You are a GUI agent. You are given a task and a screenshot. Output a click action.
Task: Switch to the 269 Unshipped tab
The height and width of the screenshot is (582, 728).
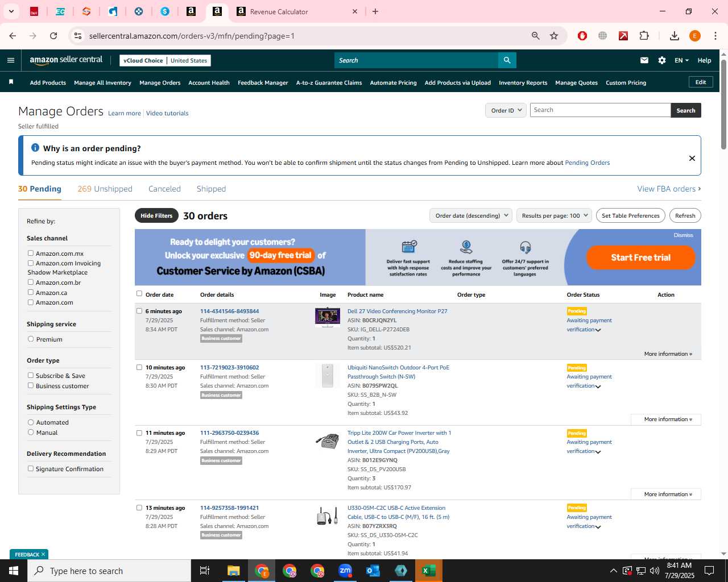coord(105,189)
